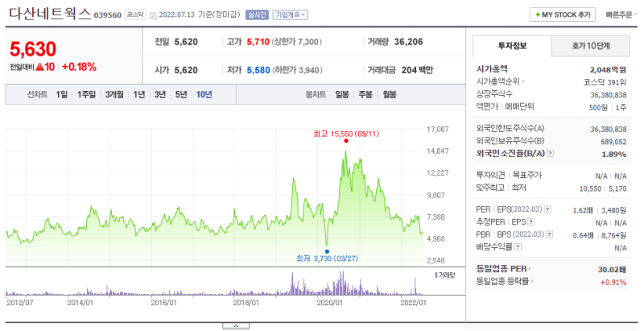Click the +0.18% change rate
The image size is (644, 331).
click(79, 67)
